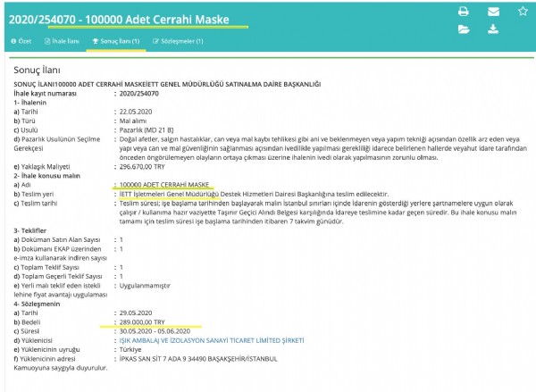The width and height of the screenshot is (536, 392).
Task: Mark tender as favorite with the star icon
Action: [x=522, y=12]
